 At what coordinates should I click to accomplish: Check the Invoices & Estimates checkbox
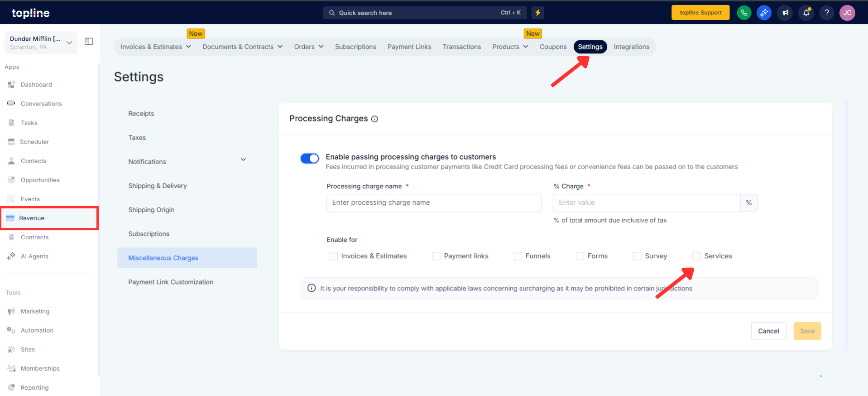point(334,256)
